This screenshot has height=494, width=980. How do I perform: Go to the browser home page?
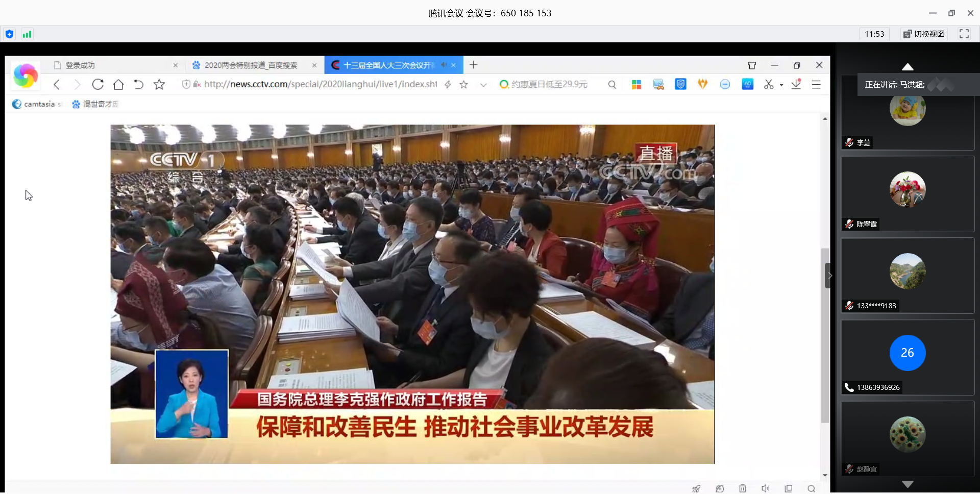[118, 85]
